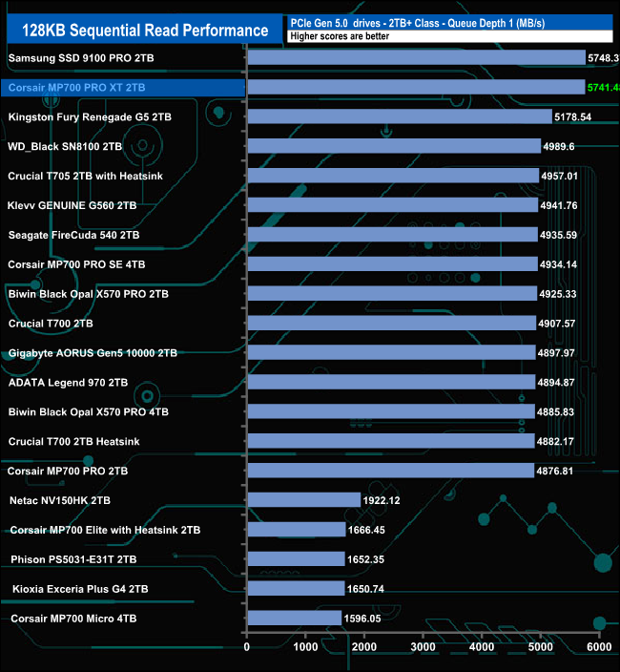The width and height of the screenshot is (620, 672).
Task: Select the value 1666.45
Action: 366,531
